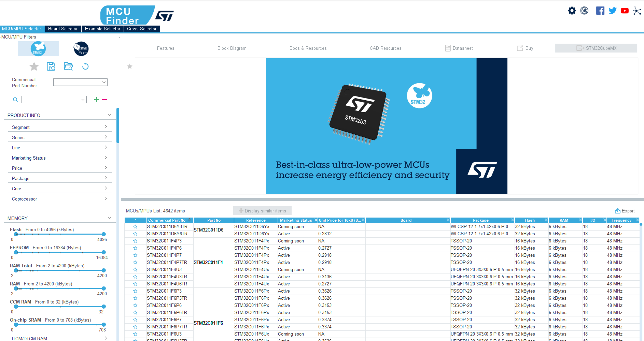Reset all MCU filters
This screenshot has width=644, height=341.
click(85, 66)
